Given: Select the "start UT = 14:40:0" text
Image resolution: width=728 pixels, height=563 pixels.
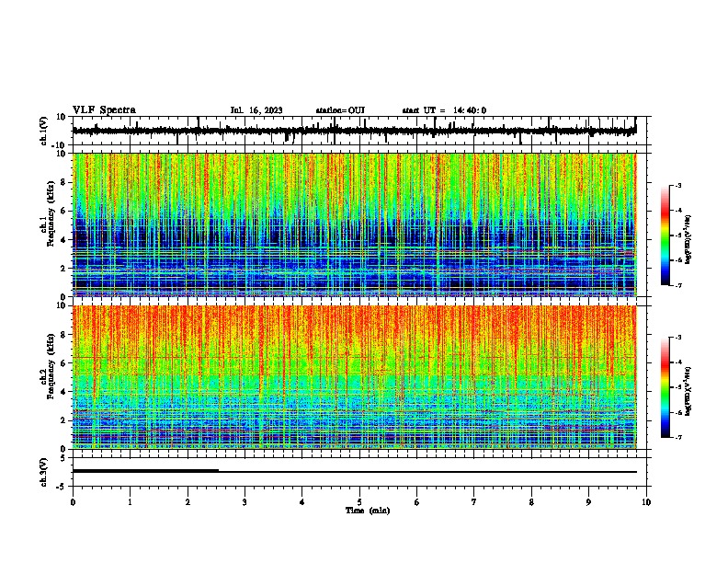Looking at the screenshot, I should (x=444, y=110).
